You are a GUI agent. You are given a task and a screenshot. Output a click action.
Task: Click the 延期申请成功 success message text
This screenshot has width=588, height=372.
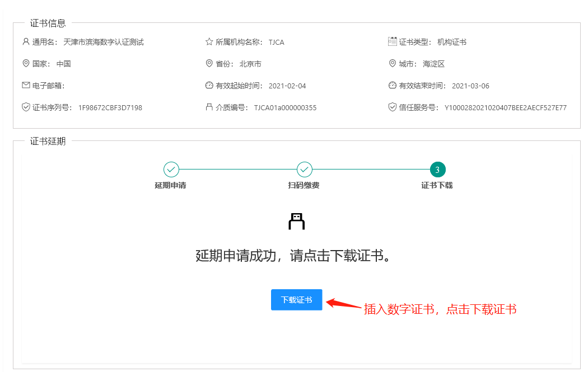[293, 256]
